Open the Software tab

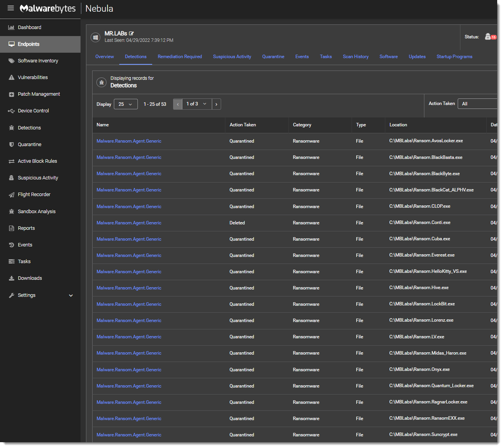click(x=389, y=57)
